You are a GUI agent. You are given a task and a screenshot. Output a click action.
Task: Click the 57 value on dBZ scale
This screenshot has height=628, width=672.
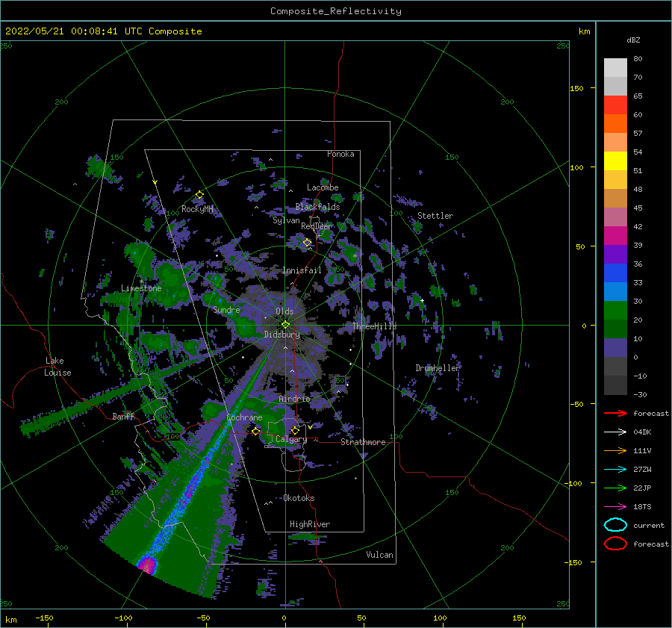pyautogui.click(x=638, y=134)
